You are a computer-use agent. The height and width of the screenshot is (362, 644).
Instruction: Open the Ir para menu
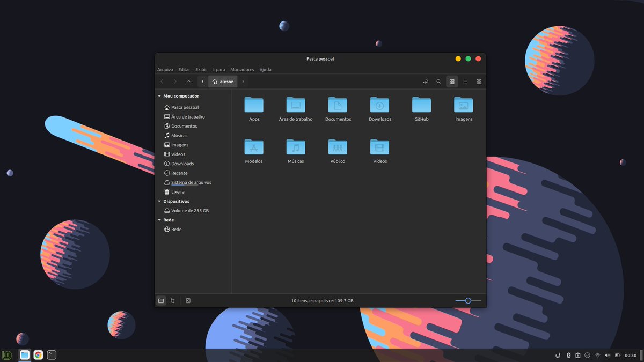click(218, 69)
